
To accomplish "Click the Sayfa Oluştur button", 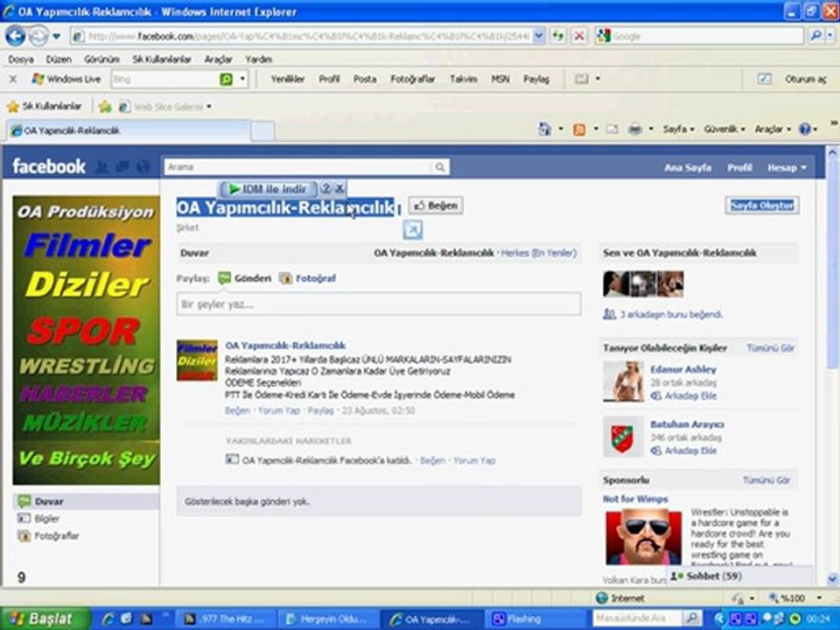I will [x=762, y=205].
